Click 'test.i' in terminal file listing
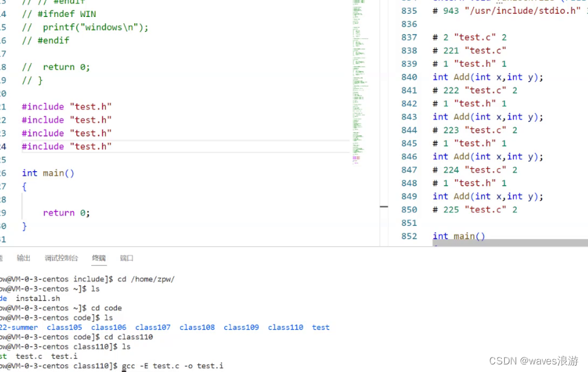This screenshot has height=372, width=588. point(64,356)
